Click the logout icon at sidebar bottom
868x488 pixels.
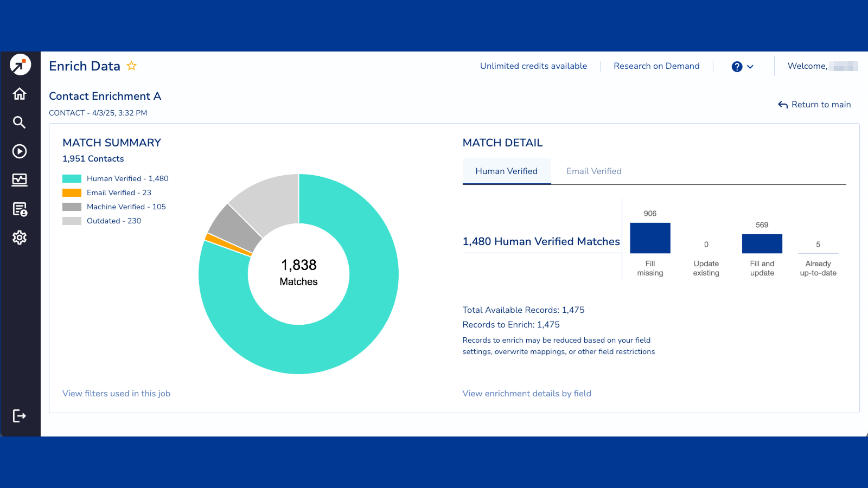[x=20, y=416]
